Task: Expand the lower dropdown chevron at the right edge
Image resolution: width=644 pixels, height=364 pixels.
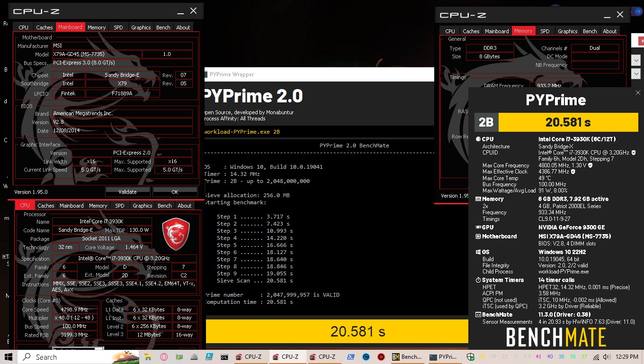Action: [x=636, y=74]
